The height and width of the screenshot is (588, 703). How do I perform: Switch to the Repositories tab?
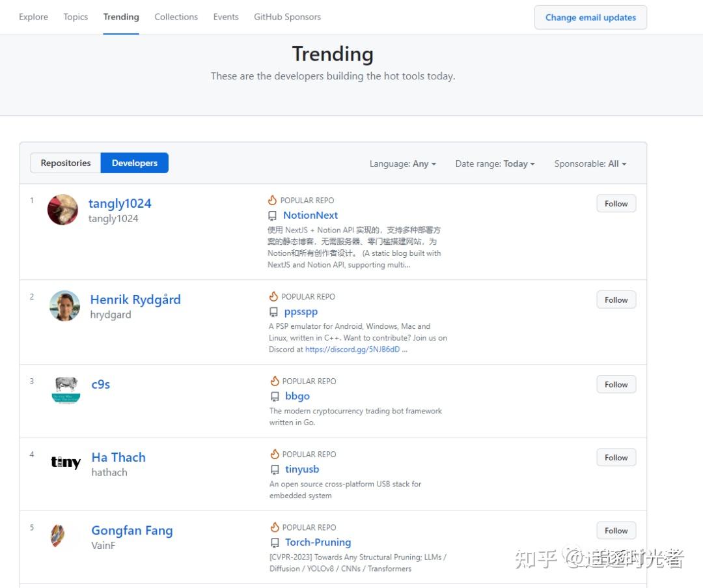[65, 163]
